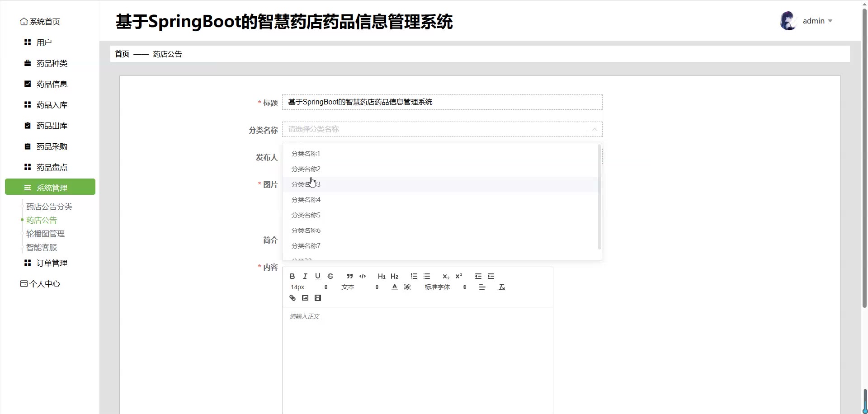The width and height of the screenshot is (868, 414).
Task: Insert an image into the content editor
Action: pos(305,298)
